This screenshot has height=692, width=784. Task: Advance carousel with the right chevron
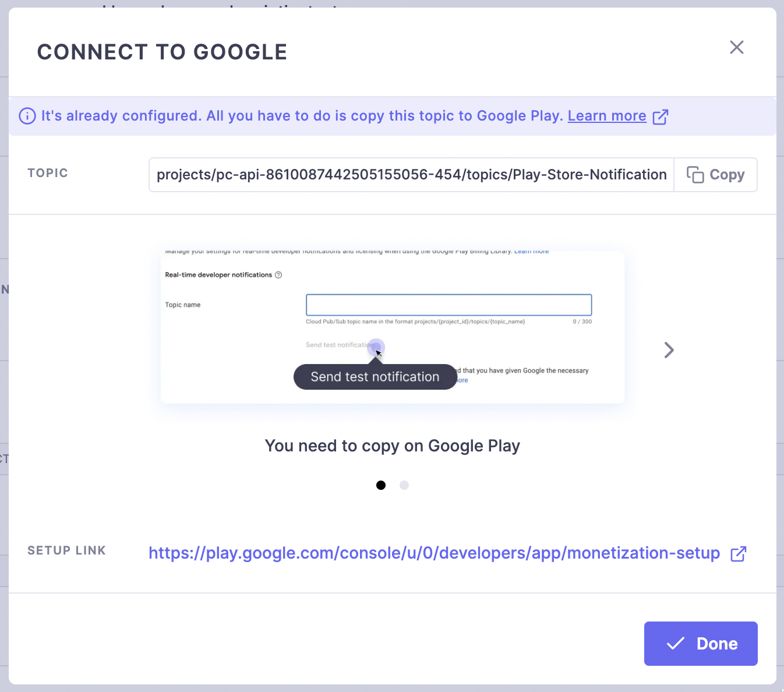669,350
